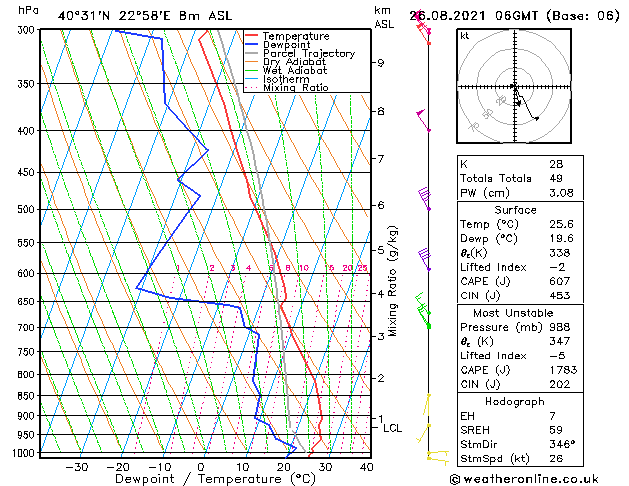
Task: Click the surface theta-e value 338
Action: click(x=560, y=253)
